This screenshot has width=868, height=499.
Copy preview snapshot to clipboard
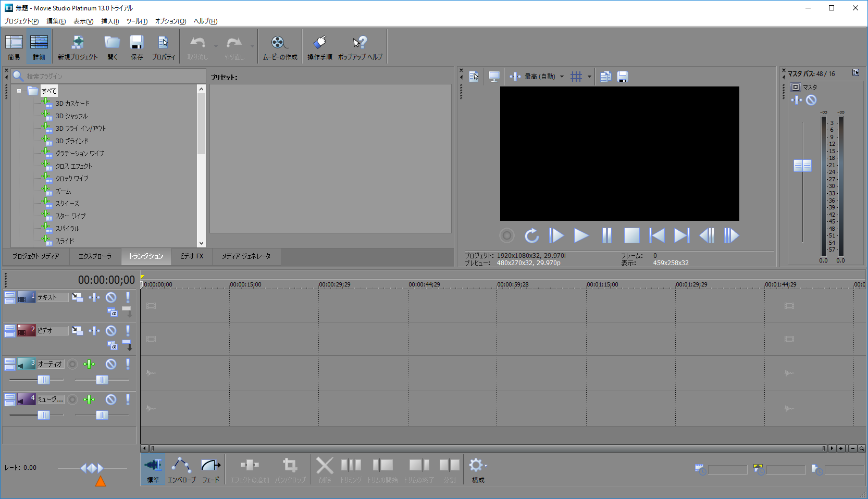pyautogui.click(x=605, y=77)
